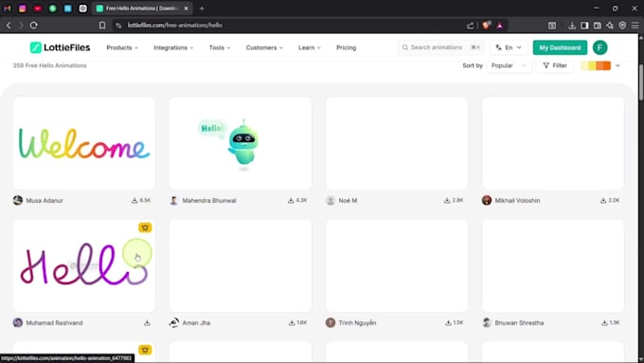
Task: Open the purple Hello script animation
Action: click(84, 265)
